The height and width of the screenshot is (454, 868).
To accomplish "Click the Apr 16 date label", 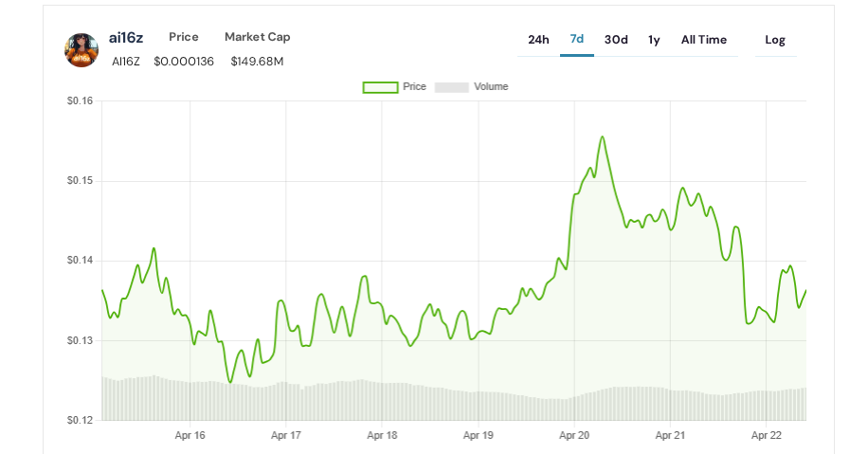I will 190,435.
